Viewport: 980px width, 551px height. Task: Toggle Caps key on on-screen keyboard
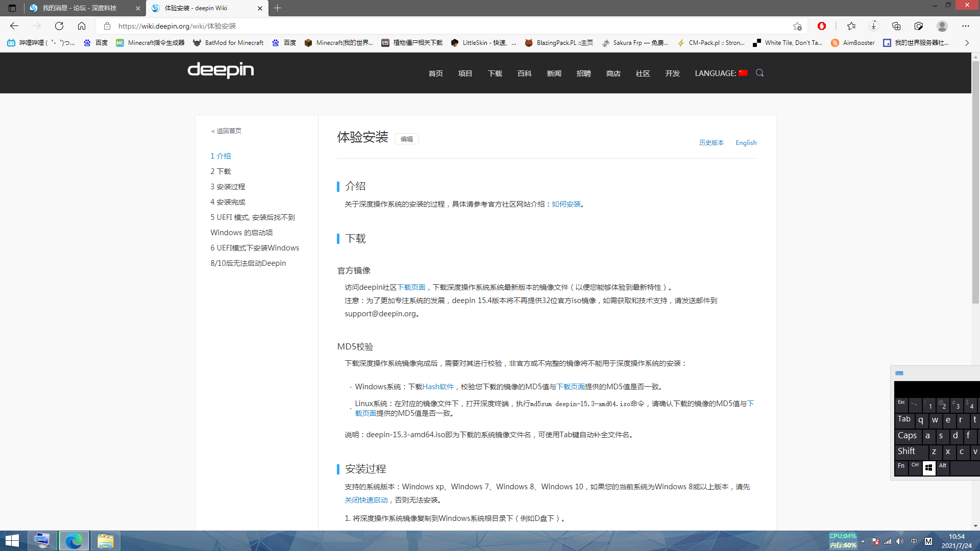(x=907, y=436)
